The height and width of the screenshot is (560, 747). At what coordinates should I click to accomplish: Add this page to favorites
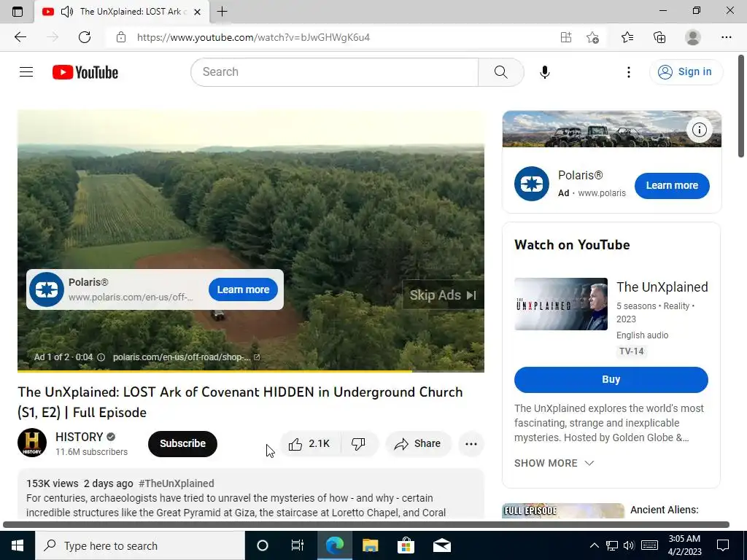coord(592,37)
